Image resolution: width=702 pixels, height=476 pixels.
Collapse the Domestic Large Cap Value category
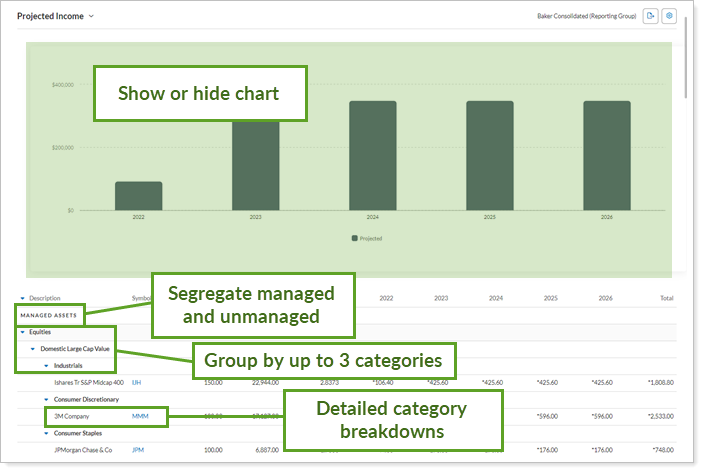click(32, 349)
